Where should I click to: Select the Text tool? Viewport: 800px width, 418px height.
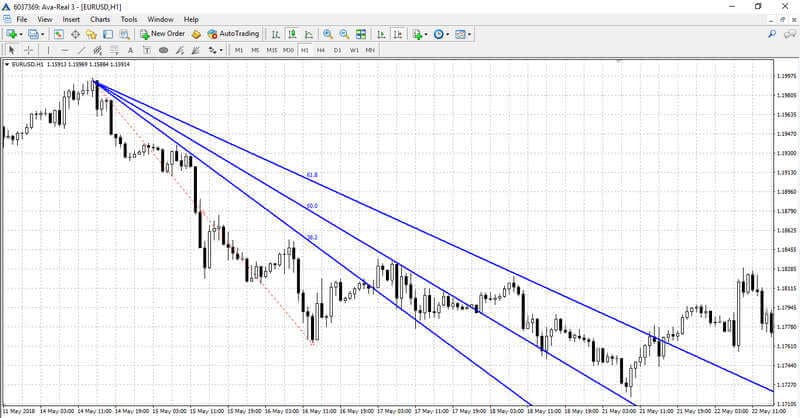click(131, 50)
